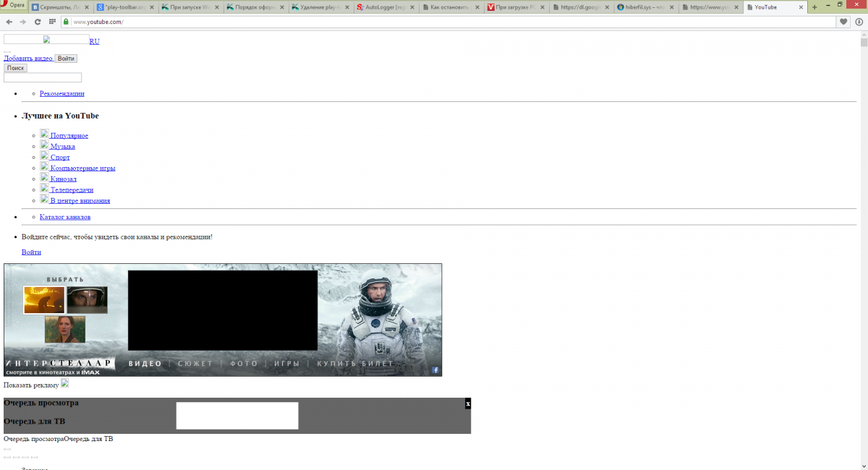Click the broken image icon beside 'Телепередачи'

pyautogui.click(x=44, y=188)
